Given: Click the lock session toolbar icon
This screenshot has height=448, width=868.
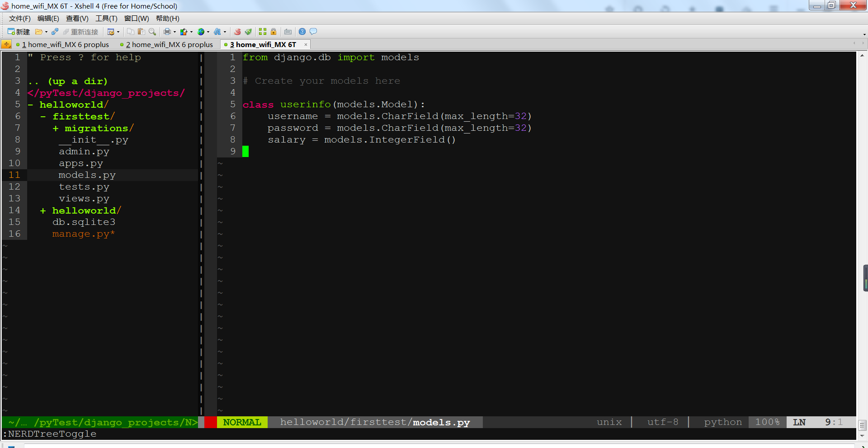Looking at the screenshot, I should (273, 31).
